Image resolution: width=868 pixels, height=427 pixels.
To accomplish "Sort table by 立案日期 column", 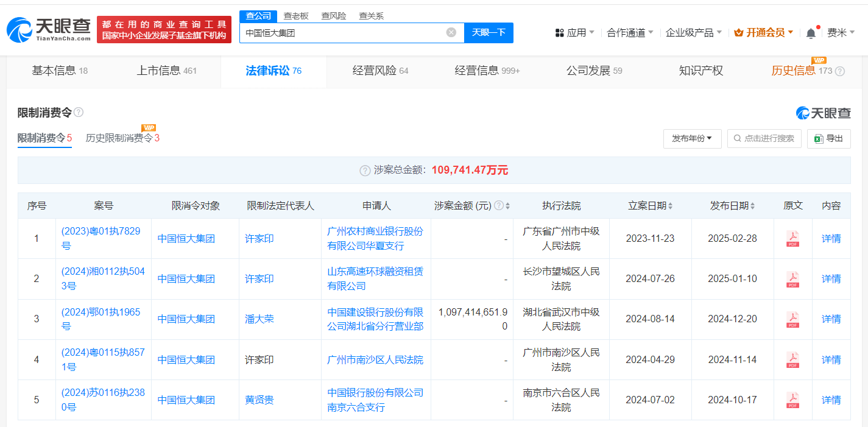I will 670,206.
